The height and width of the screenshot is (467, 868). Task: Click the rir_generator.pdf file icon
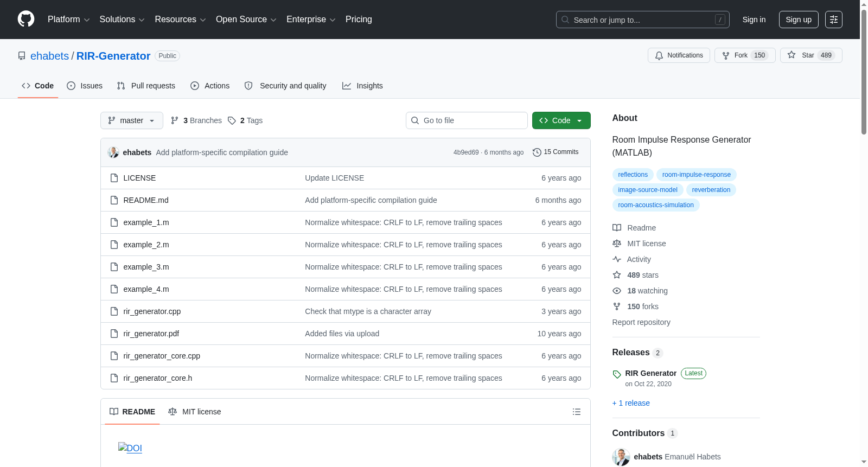(x=114, y=334)
